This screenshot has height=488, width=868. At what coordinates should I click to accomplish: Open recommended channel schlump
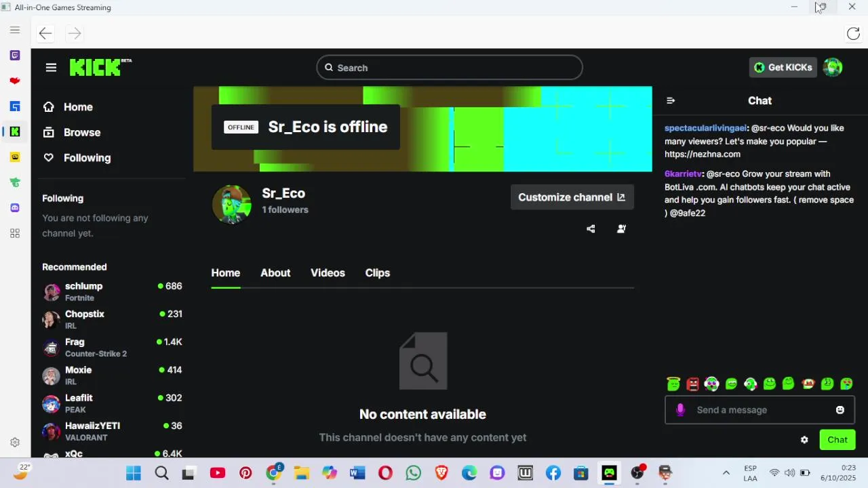point(112,291)
